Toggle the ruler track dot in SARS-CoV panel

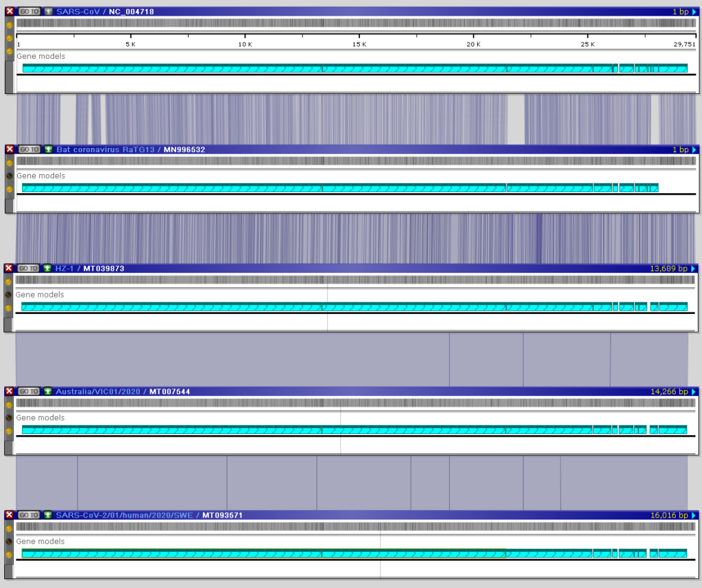(10, 38)
